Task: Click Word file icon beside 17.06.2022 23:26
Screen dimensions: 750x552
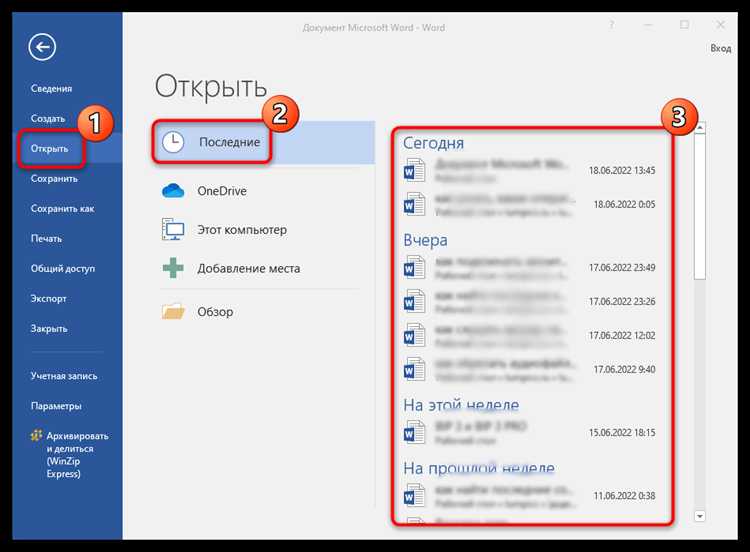Action: click(414, 302)
